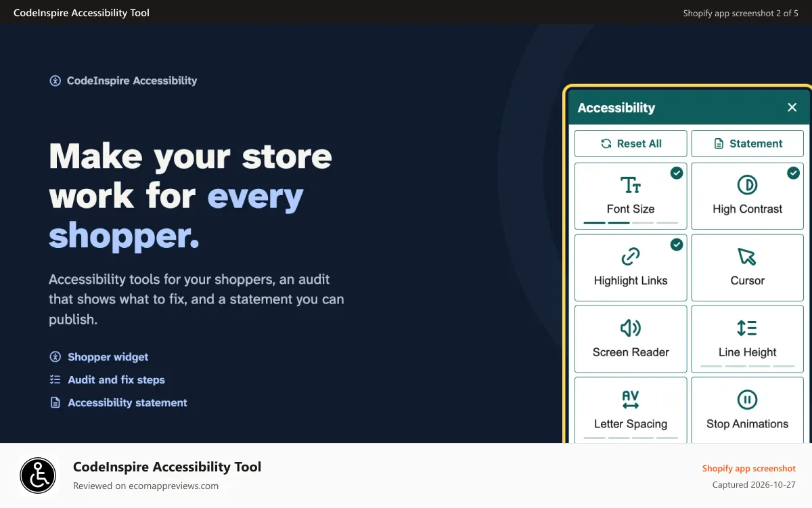Image resolution: width=812 pixels, height=508 pixels.
Task: Click the Shopper widget person icon
Action: [x=55, y=357]
